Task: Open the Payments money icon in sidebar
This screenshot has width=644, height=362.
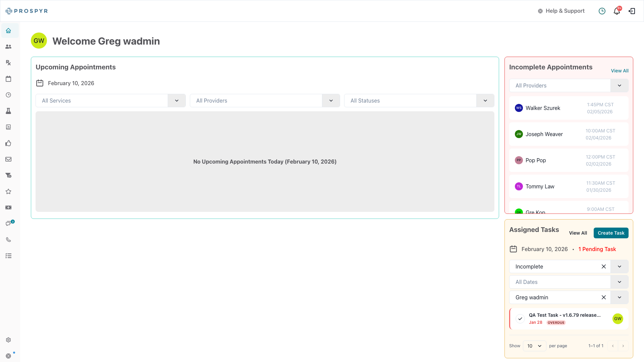Action: click(x=8, y=207)
